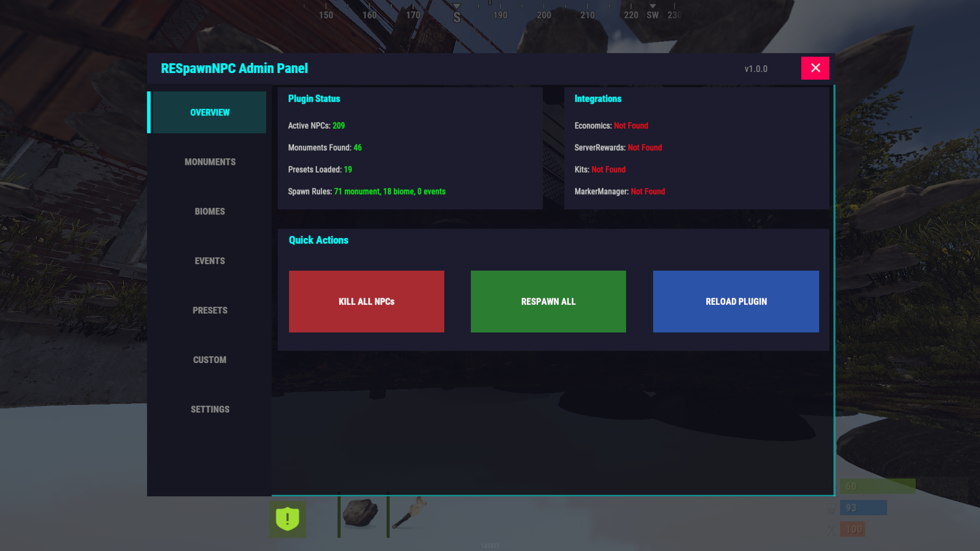This screenshot has height=551, width=980.
Task: Close the RESpawnNPC Admin Panel
Action: coord(815,68)
